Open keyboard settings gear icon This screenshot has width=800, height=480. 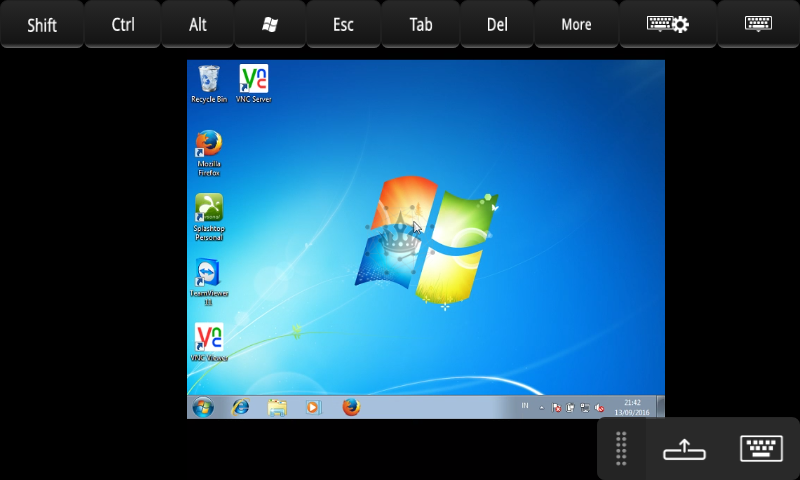pyautogui.click(x=667, y=24)
